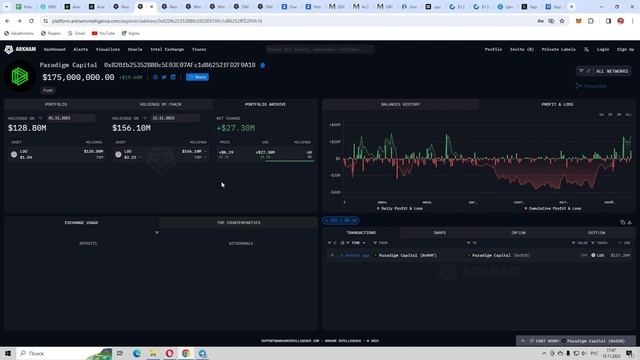This screenshot has height=360, width=640.
Task: Open the Invite link
Action: 522,49
